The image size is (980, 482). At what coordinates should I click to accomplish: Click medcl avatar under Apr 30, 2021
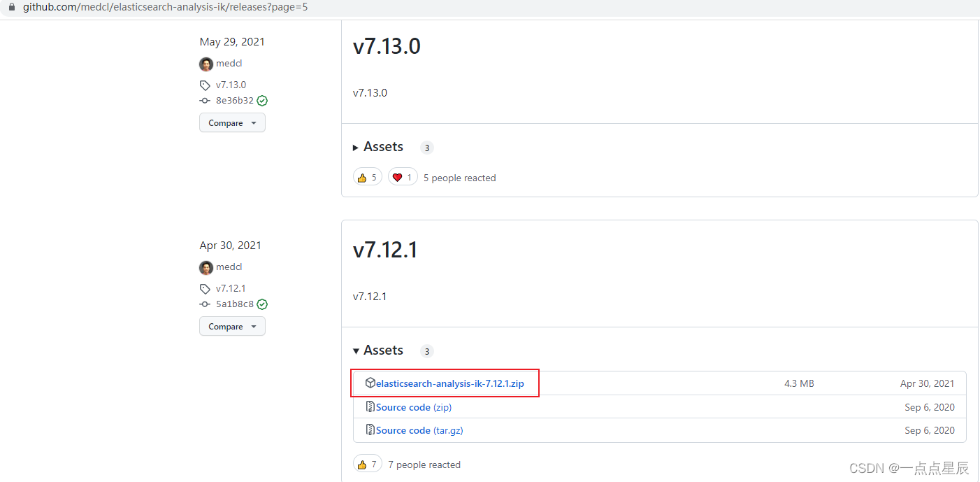point(206,267)
